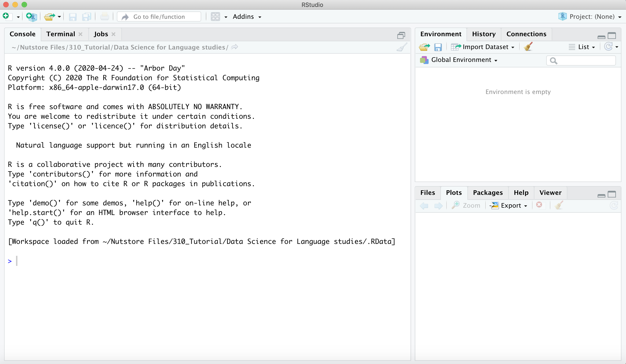
Task: Change the List view mode
Action: click(x=582, y=47)
